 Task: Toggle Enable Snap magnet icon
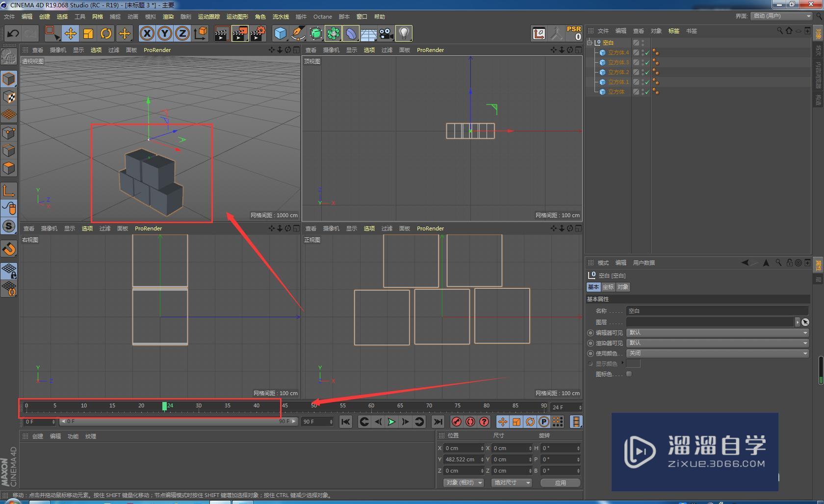coord(9,249)
